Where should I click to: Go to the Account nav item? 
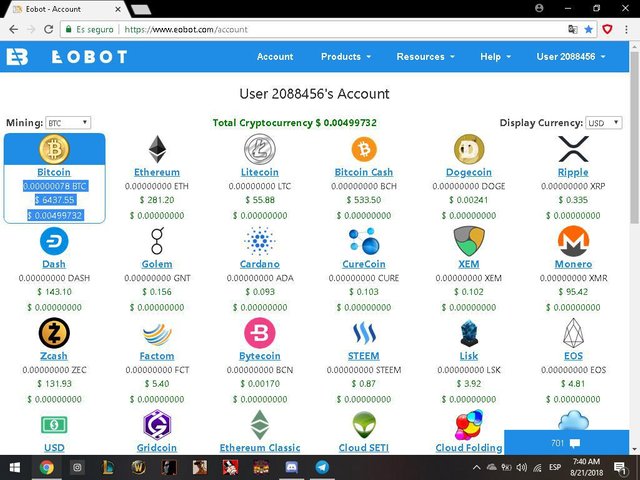[x=275, y=57]
